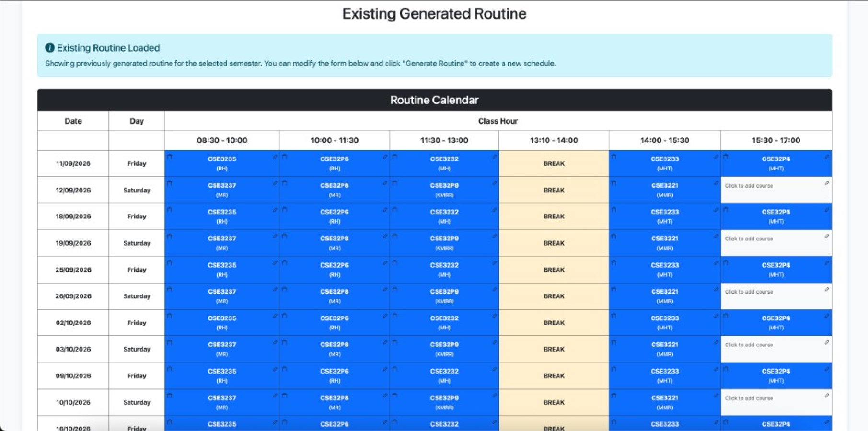Click to add course on 03/10/2026
The height and width of the screenshot is (431, 868).
pos(749,345)
